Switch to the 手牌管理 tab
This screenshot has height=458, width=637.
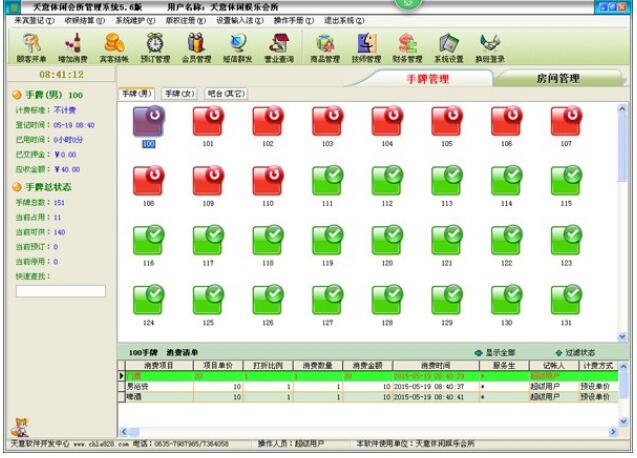point(427,79)
